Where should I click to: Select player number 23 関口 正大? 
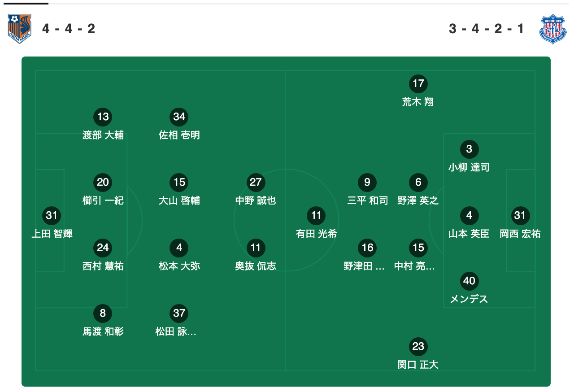(x=418, y=355)
